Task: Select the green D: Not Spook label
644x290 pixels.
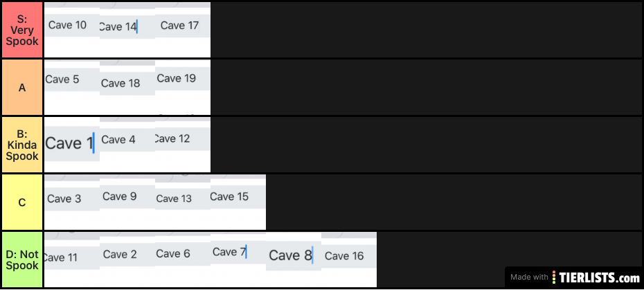Action: 22,260
